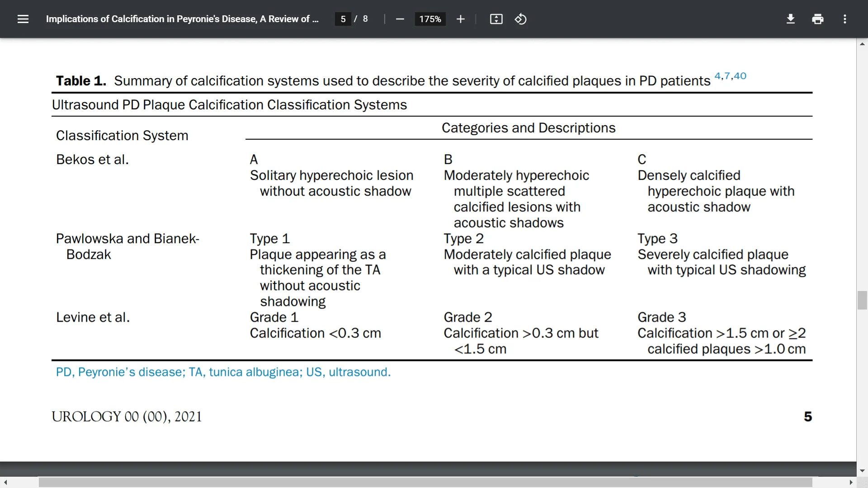Click 'Levine et al.' row label

(93, 317)
